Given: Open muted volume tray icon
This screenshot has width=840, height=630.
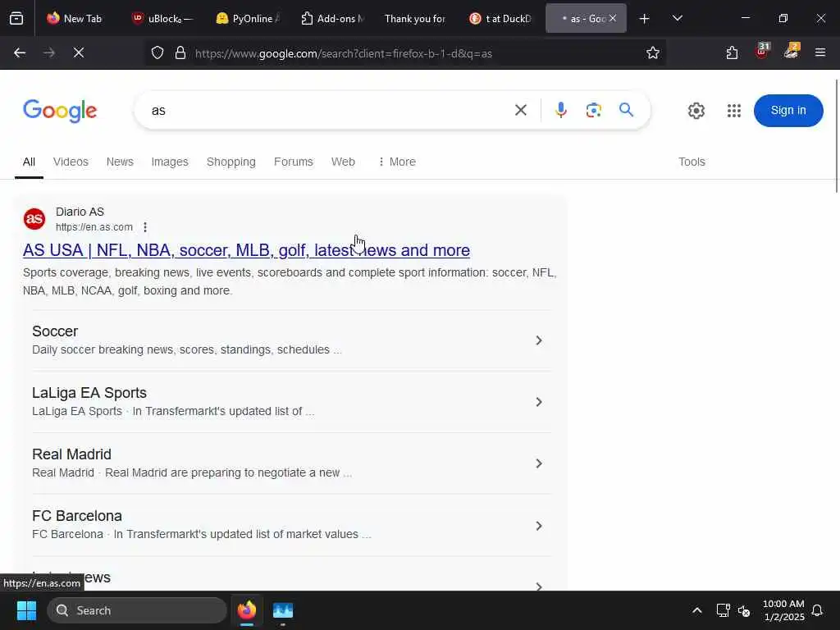Looking at the screenshot, I should [744, 610].
